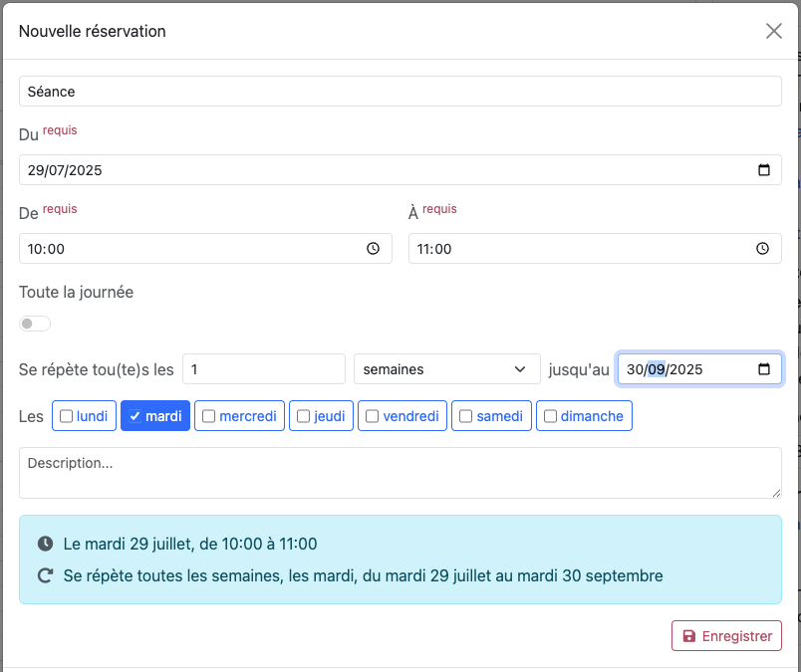The height and width of the screenshot is (672, 801).
Task: Open clock picker for À end time
Action: coord(762,249)
